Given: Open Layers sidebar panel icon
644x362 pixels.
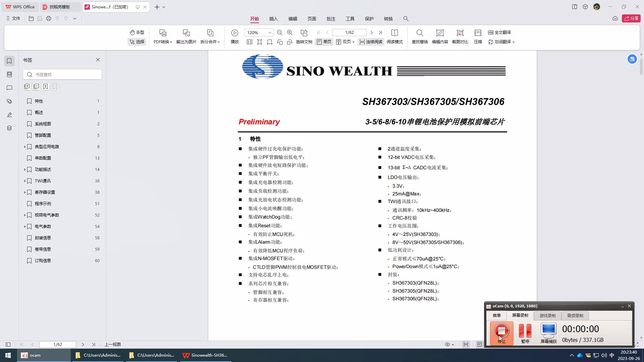Looking at the screenshot, I should coord(9,128).
